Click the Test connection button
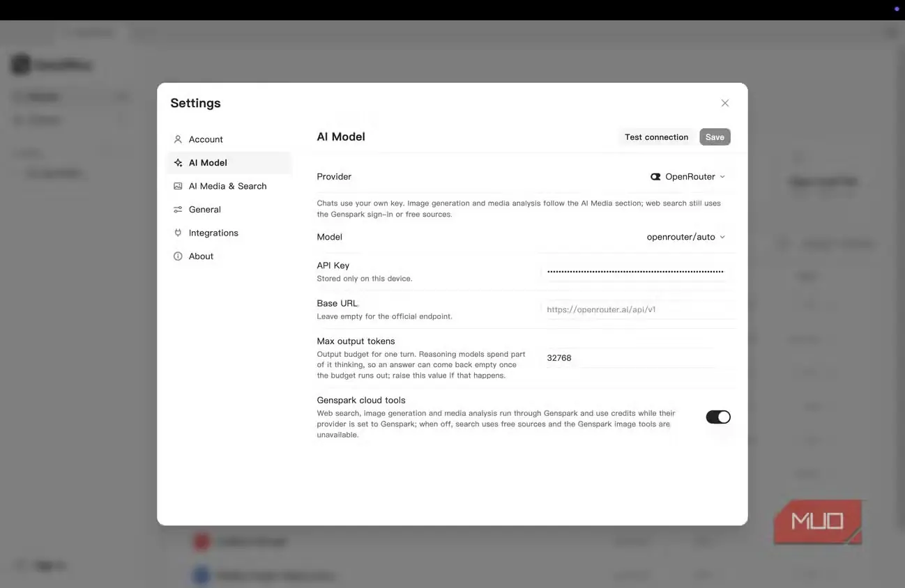This screenshot has width=905, height=588. [656, 137]
